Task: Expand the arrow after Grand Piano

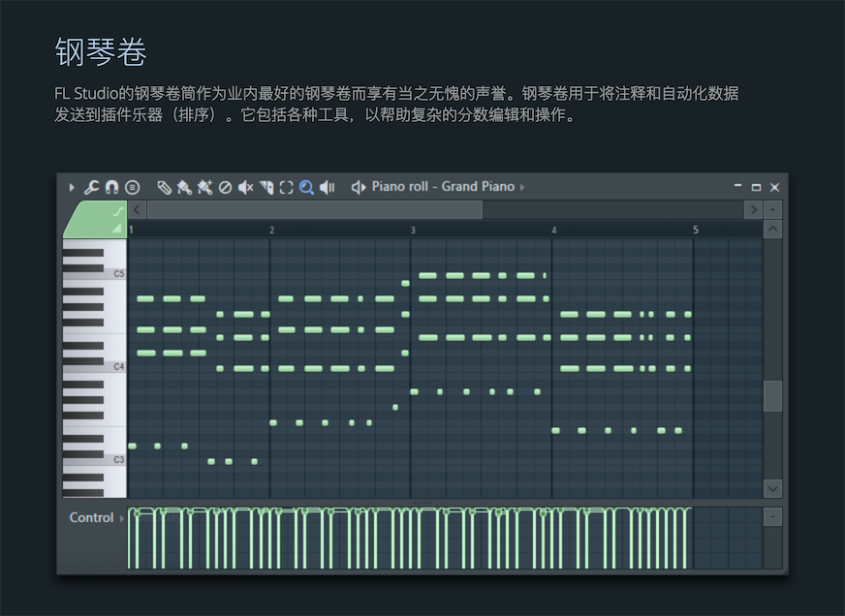Action: (x=522, y=187)
